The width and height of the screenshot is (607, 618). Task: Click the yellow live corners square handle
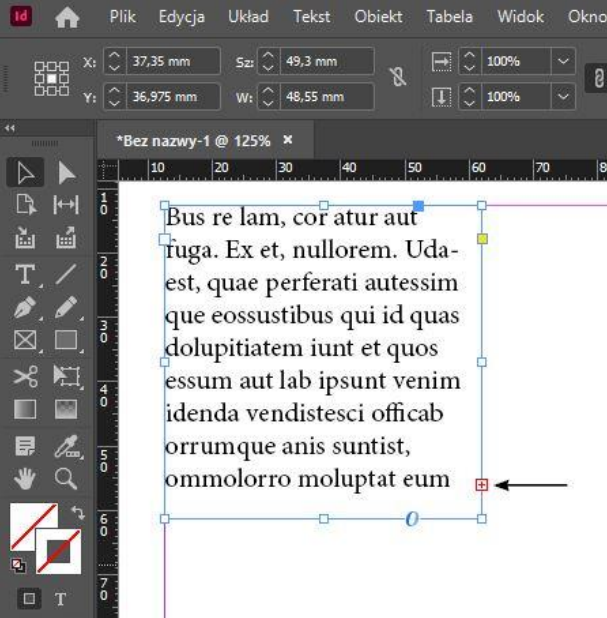482,238
